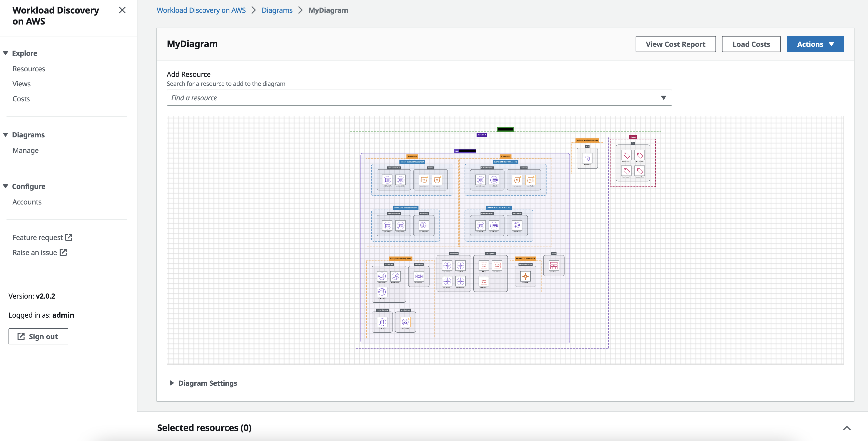Click the AutoScalingGroup icon in eu-west-1a,eu-west-1b
This screenshot has width=868, height=441.
click(526, 277)
